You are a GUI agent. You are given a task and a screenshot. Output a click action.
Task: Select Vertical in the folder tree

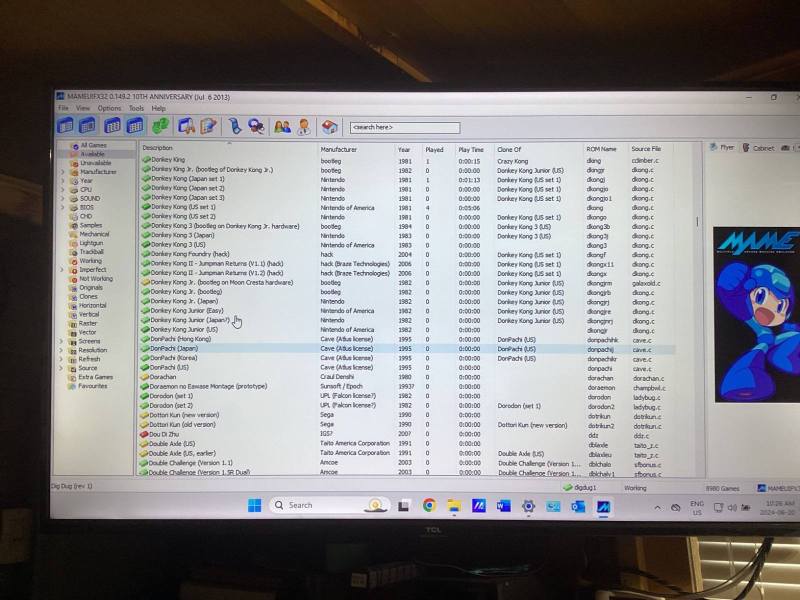tap(89, 314)
